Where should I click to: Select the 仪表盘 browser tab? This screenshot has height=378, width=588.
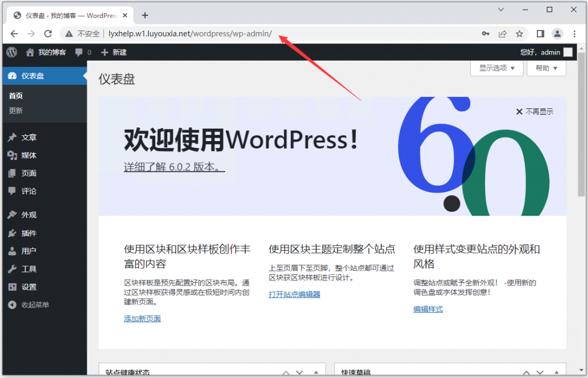pyautogui.click(x=63, y=15)
